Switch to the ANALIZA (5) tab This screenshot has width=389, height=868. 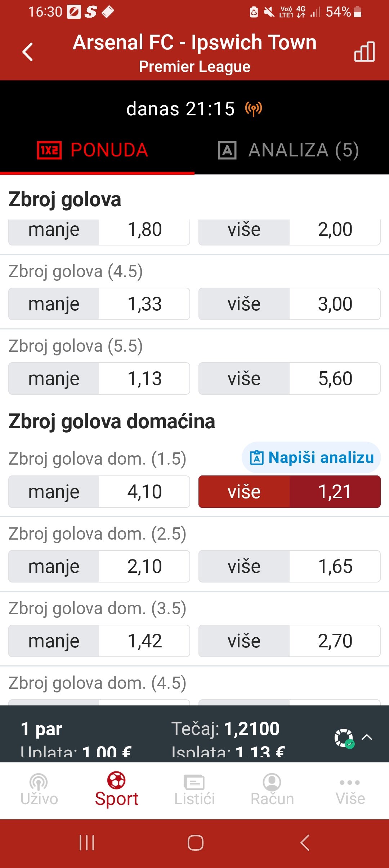click(288, 150)
